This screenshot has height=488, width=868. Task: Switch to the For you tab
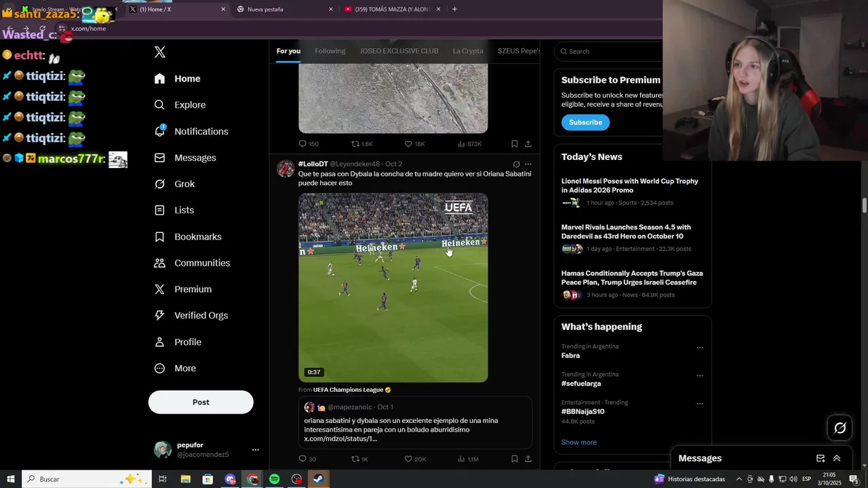click(288, 51)
